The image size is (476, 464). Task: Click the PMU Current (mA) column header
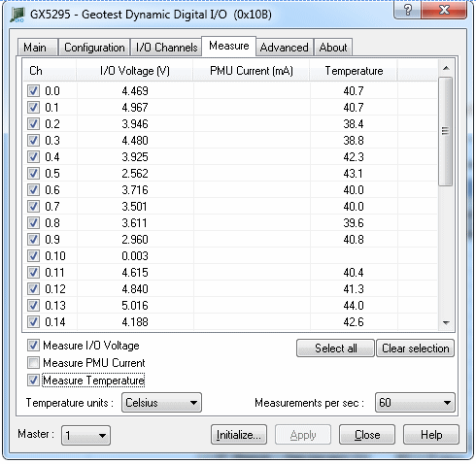(x=252, y=71)
